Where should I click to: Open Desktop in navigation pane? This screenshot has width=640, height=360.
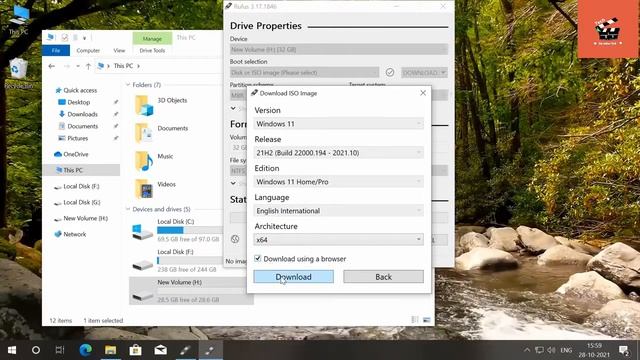(x=79, y=102)
